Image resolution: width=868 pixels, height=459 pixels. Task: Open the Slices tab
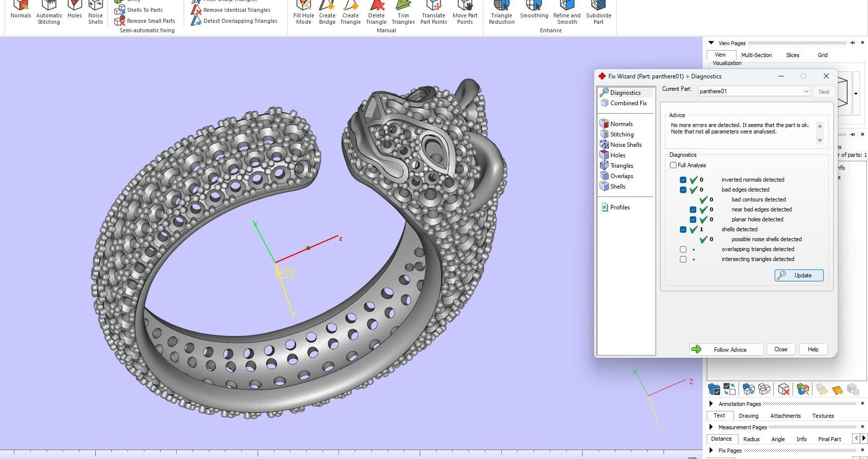793,55
